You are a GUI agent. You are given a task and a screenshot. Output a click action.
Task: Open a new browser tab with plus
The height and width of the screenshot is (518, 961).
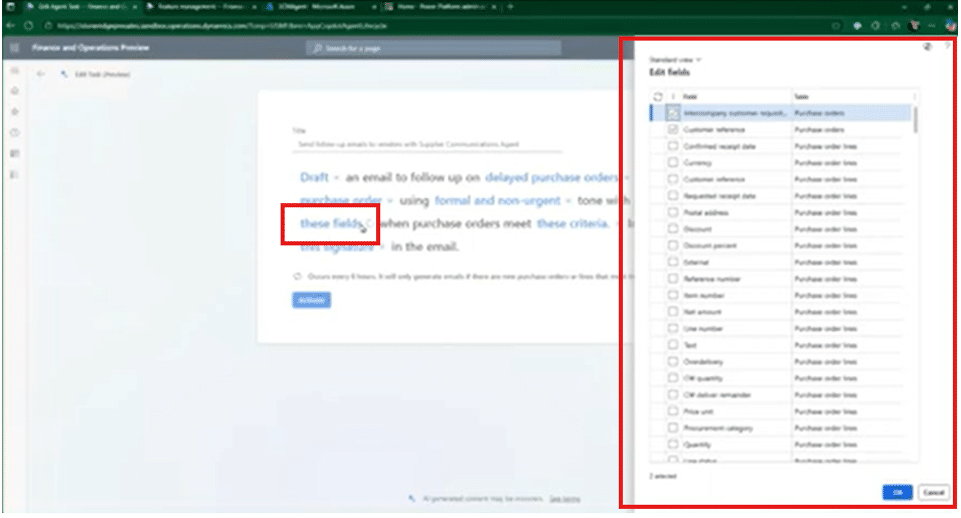pos(510,7)
